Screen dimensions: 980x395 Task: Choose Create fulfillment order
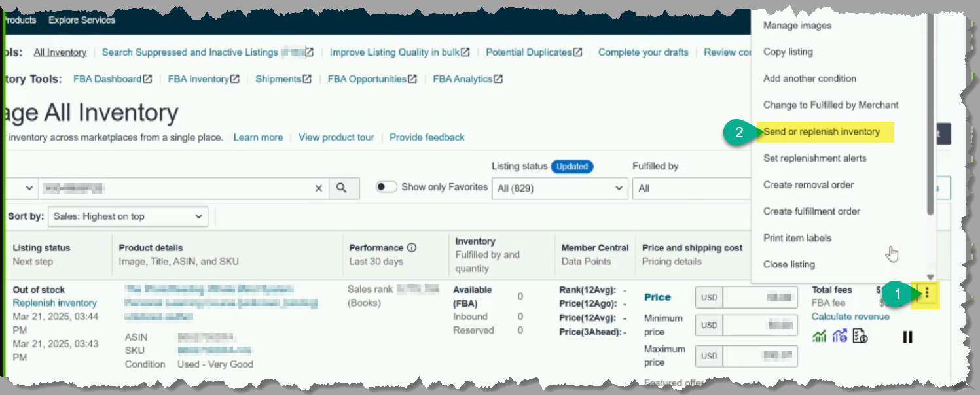(812, 211)
